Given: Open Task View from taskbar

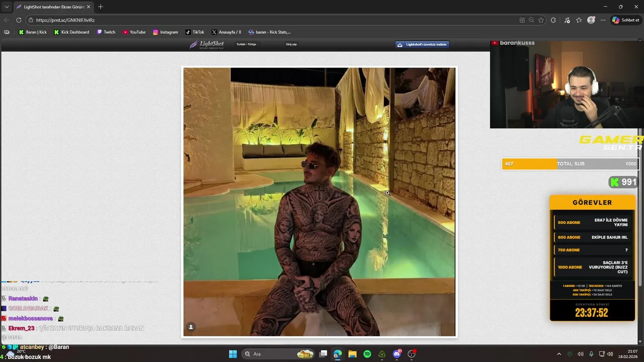Looking at the screenshot, I should coord(324,354).
